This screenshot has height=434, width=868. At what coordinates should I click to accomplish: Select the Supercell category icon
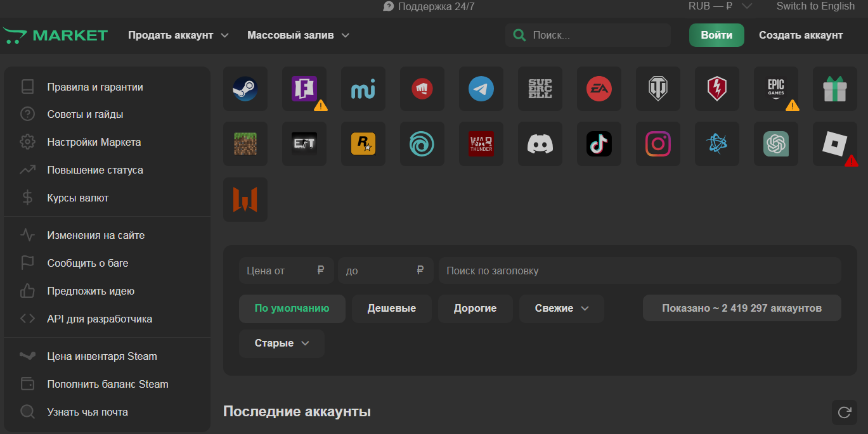pyautogui.click(x=540, y=89)
